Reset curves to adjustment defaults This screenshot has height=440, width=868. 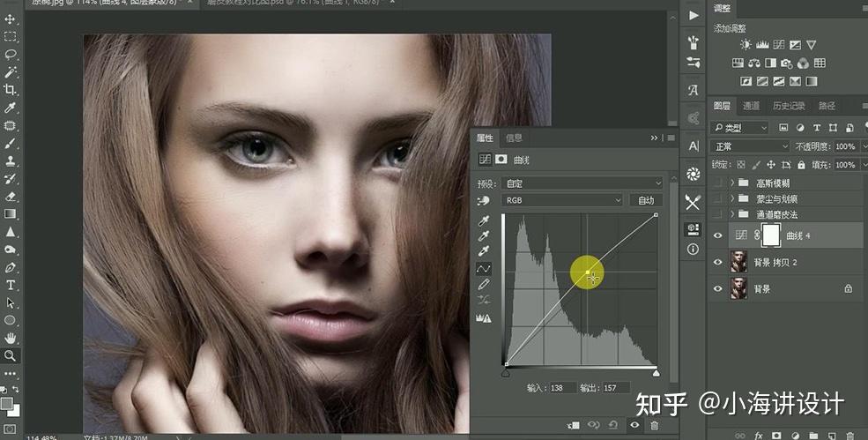point(613,425)
